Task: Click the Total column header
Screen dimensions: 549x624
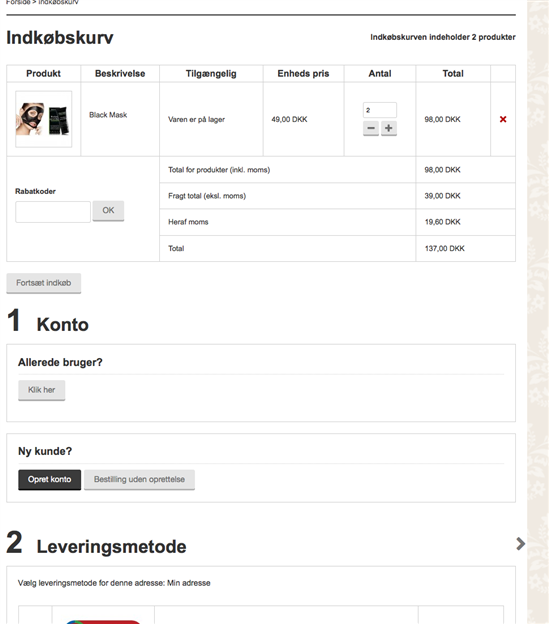Action: (x=453, y=74)
